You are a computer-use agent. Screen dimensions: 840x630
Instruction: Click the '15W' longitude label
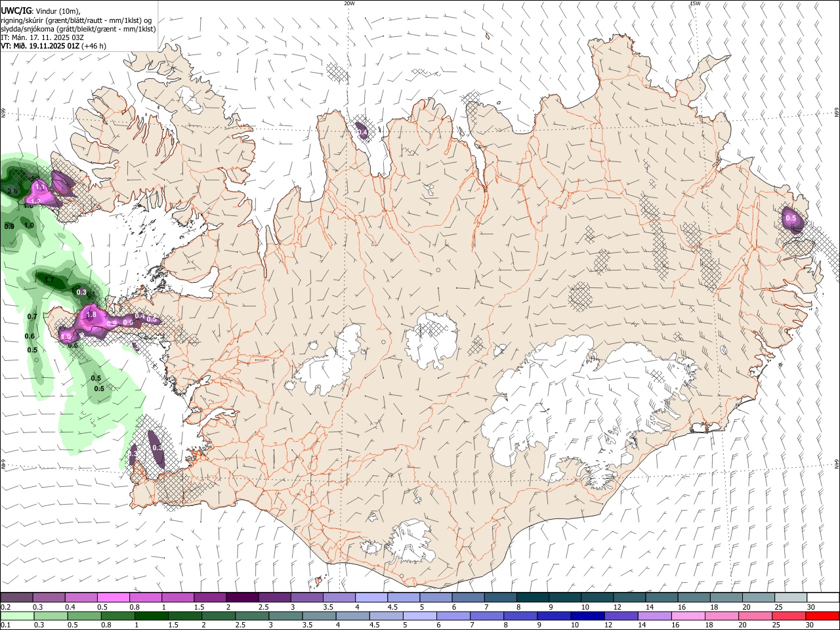695,3
